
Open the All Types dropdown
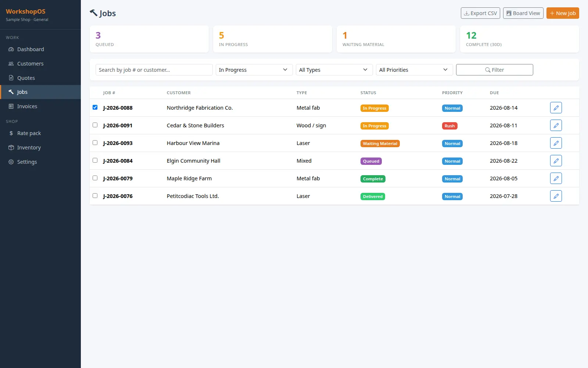click(334, 70)
